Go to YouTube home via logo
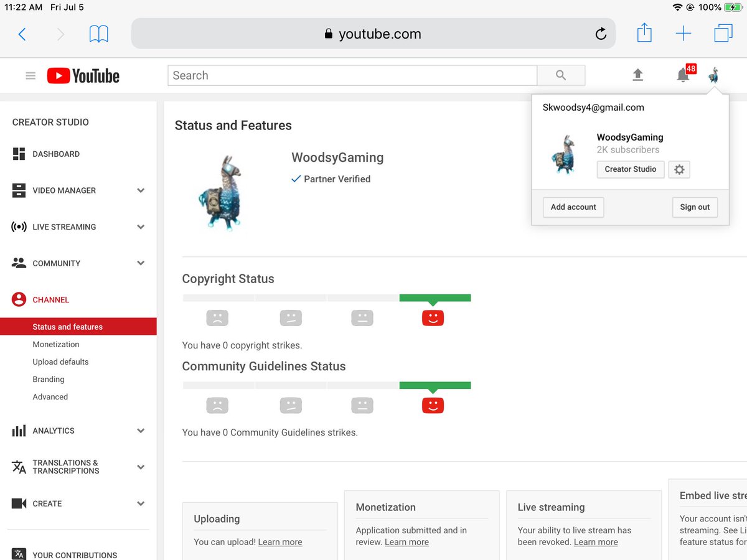747x560 pixels. (83, 76)
